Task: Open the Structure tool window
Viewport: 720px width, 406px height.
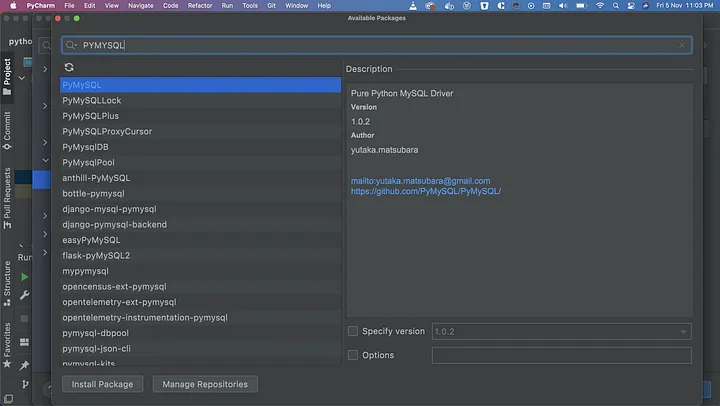Action: point(7,283)
